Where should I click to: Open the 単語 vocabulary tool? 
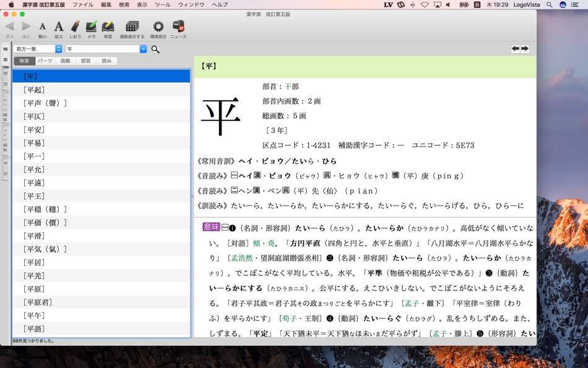tap(108, 27)
